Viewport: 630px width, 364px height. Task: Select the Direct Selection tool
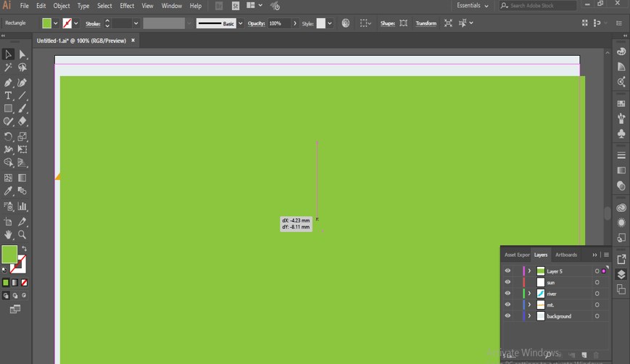coord(22,54)
